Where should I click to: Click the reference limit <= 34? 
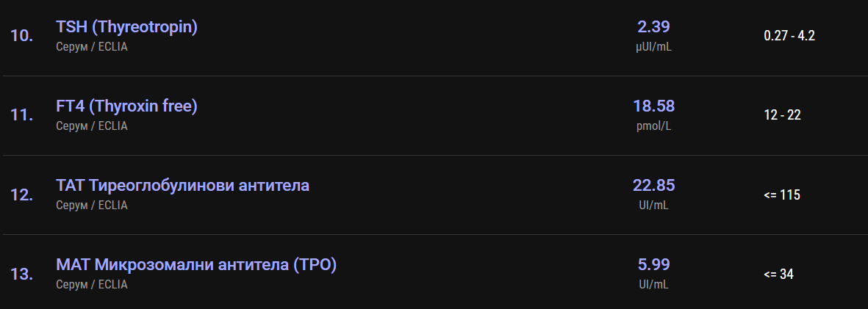pyautogui.click(x=778, y=275)
